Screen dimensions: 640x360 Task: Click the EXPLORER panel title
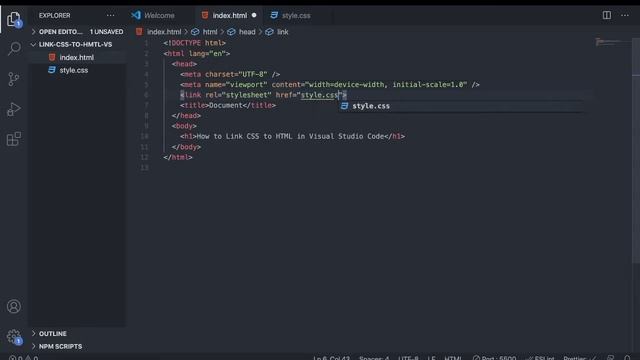pos(54,16)
